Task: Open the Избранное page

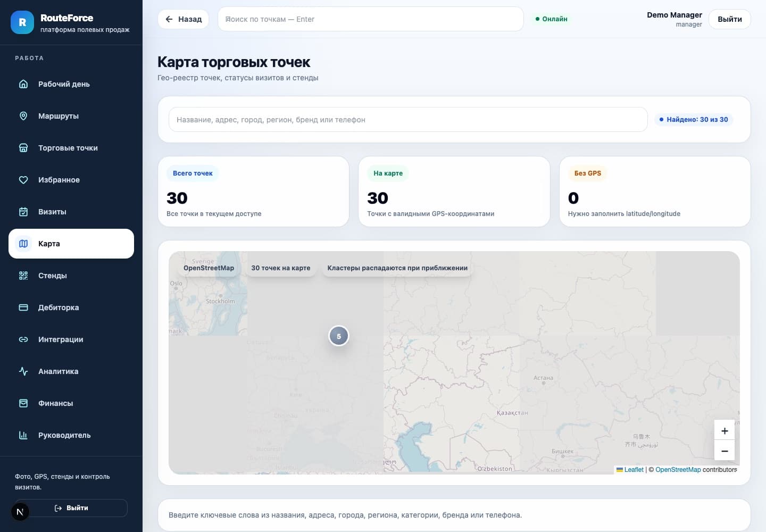Action: click(71, 180)
